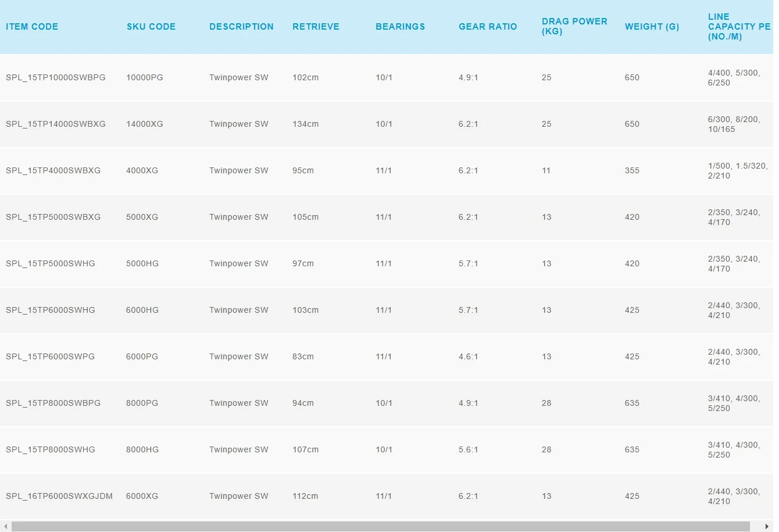Screen dimensions: 779x532
Task: Click gear ratio 4.6:1
Action: (x=469, y=356)
